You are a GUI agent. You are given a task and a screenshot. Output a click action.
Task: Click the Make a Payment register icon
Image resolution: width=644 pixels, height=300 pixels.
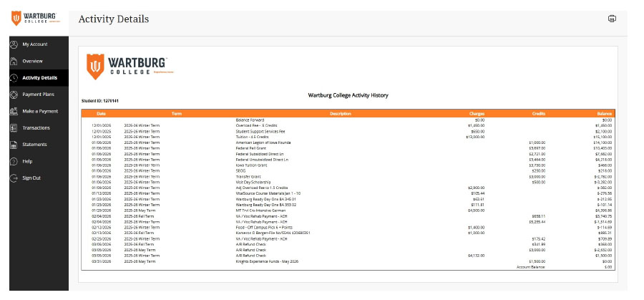click(x=14, y=111)
